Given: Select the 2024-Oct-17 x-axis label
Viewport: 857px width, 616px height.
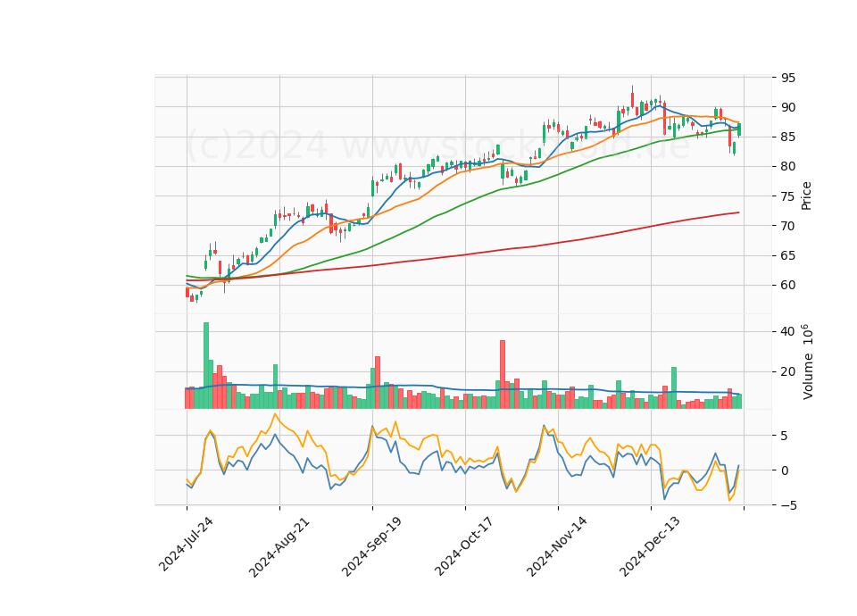Looking at the screenshot, I should pos(464,546).
